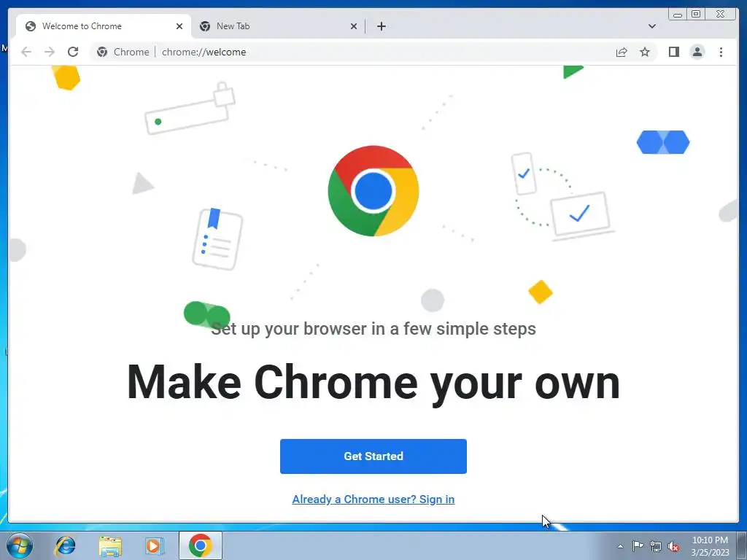The width and height of the screenshot is (747, 560).
Task: Launch Internet Explorer from taskbar
Action: [65, 545]
